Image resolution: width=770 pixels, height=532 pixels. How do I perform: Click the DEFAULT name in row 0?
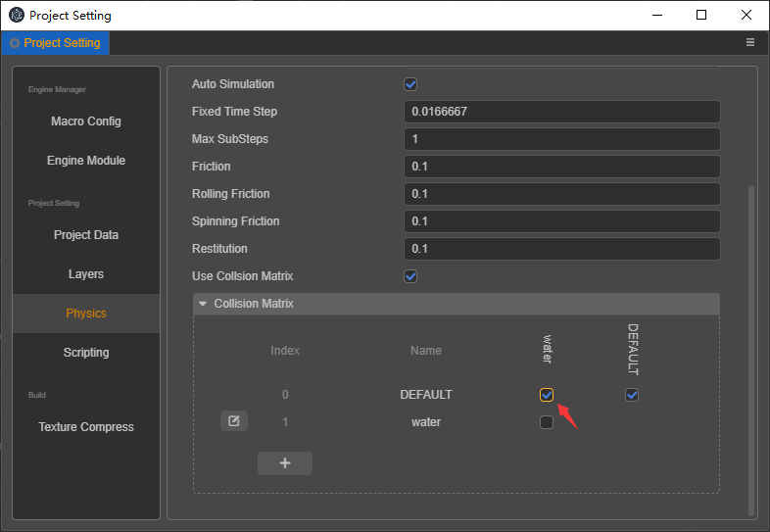pos(426,395)
